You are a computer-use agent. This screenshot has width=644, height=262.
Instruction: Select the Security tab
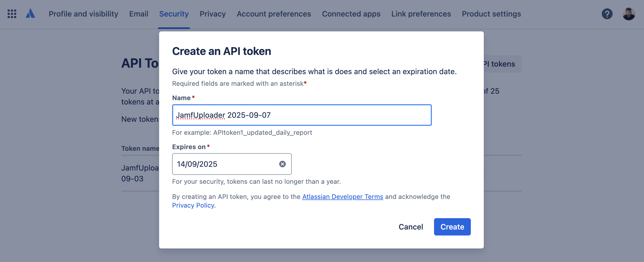click(x=174, y=14)
